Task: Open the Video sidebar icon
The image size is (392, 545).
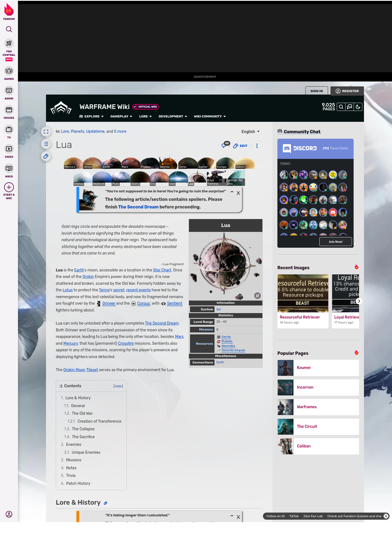Action: click(x=9, y=149)
